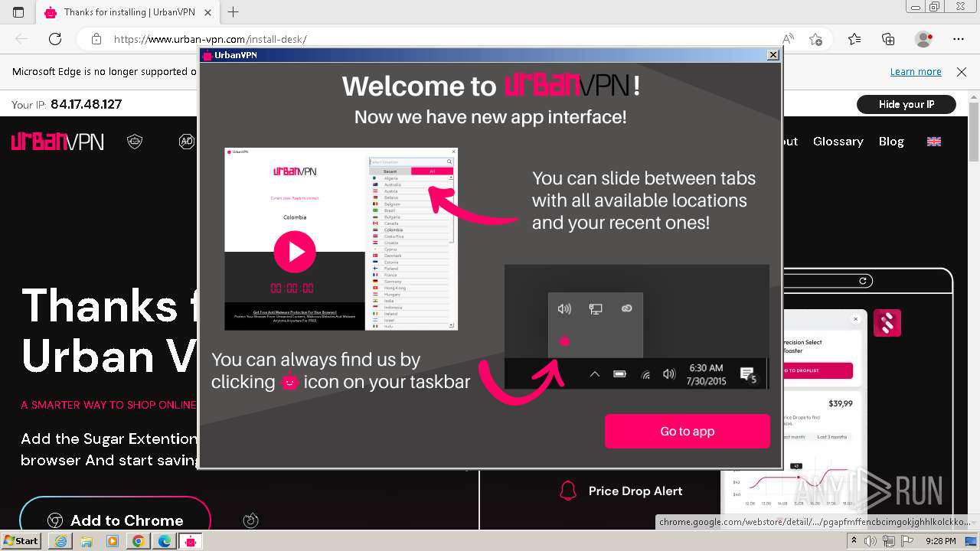Screen dimensions: 980x551
Task: Refresh the page in Edge
Action: pos(55,39)
